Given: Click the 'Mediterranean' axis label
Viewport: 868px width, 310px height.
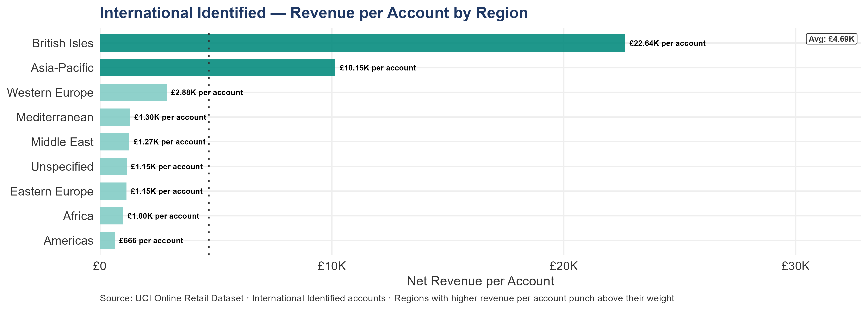Looking at the screenshot, I should (x=55, y=117).
